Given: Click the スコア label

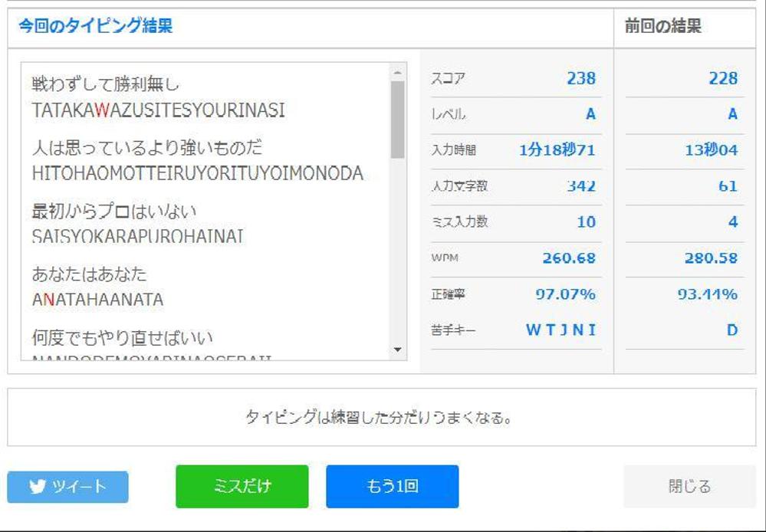Looking at the screenshot, I should click(448, 78).
